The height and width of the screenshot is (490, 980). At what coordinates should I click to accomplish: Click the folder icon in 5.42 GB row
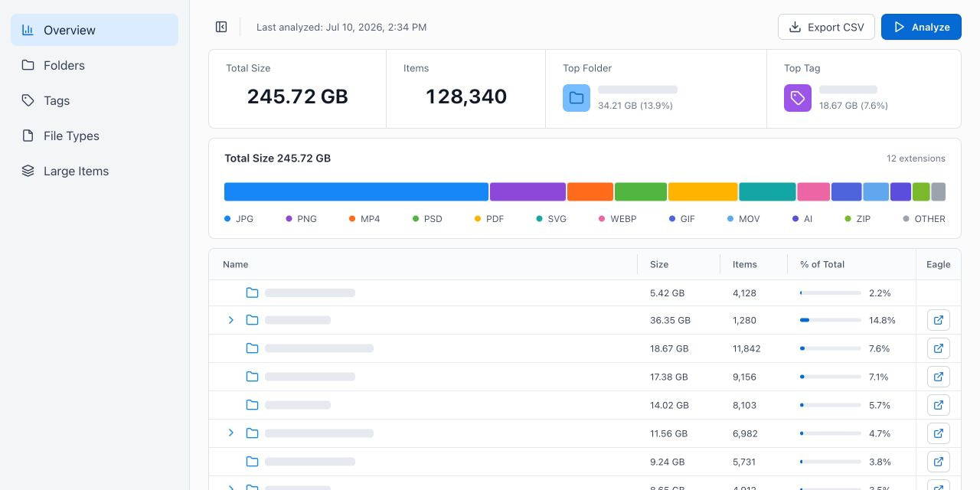pyautogui.click(x=252, y=292)
